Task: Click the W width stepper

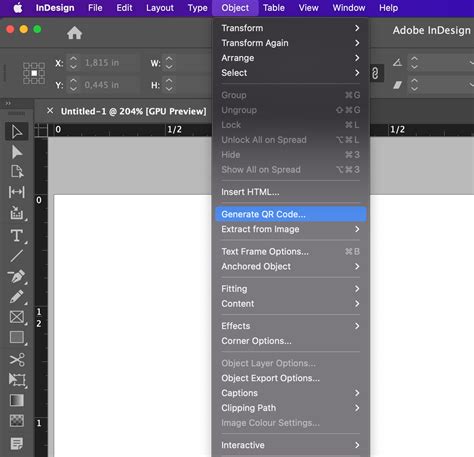Action: click(x=169, y=63)
